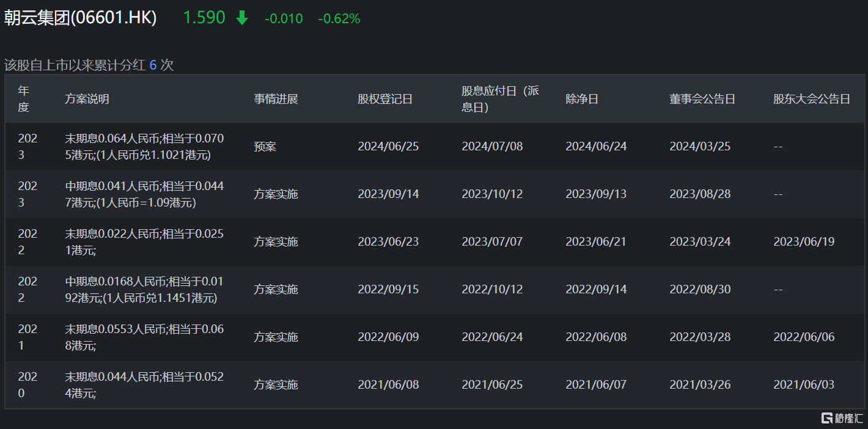Click payment date 2023/10/12

[492, 194]
